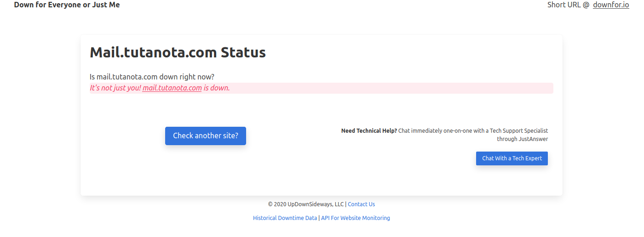Click the Check another site? button
This screenshot has width=644, height=237.
click(x=206, y=136)
